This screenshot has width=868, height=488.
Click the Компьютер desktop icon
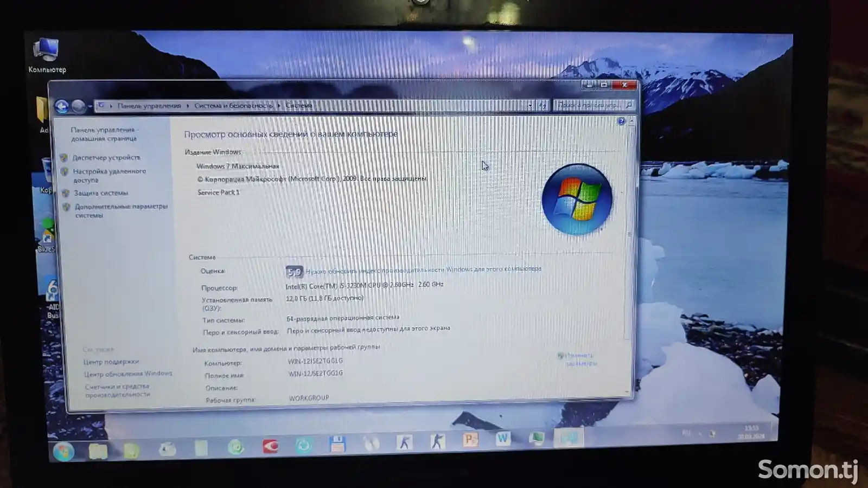(x=47, y=55)
